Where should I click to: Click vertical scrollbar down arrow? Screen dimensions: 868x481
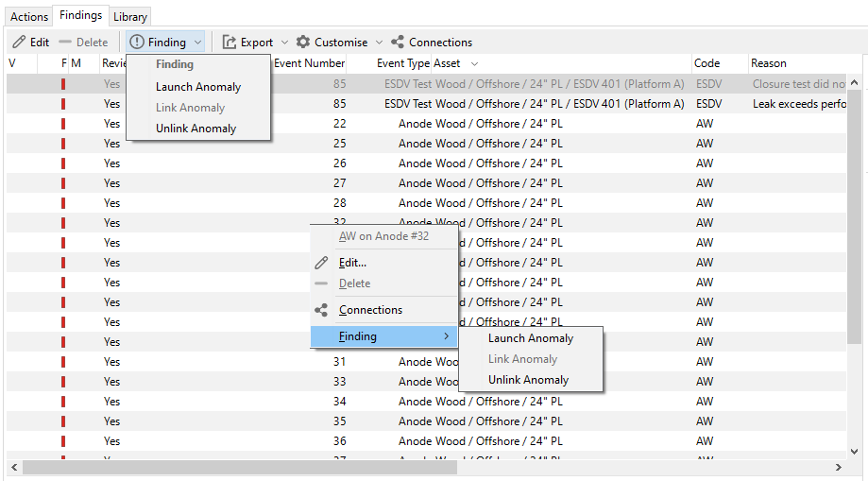pyautogui.click(x=854, y=453)
